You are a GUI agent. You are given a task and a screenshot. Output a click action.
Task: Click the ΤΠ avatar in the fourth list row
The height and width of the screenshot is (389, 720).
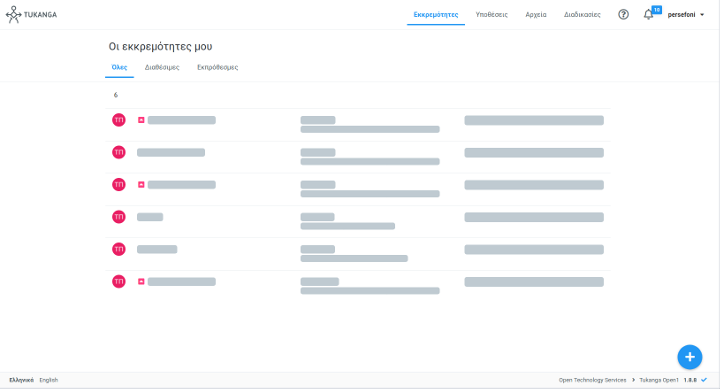(119, 216)
